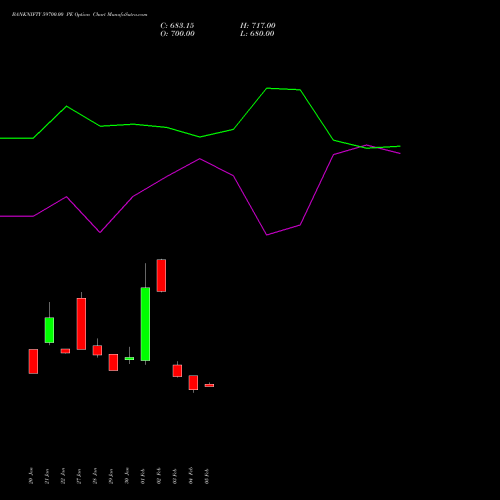Select the green 21 Jan candle

tap(49, 330)
